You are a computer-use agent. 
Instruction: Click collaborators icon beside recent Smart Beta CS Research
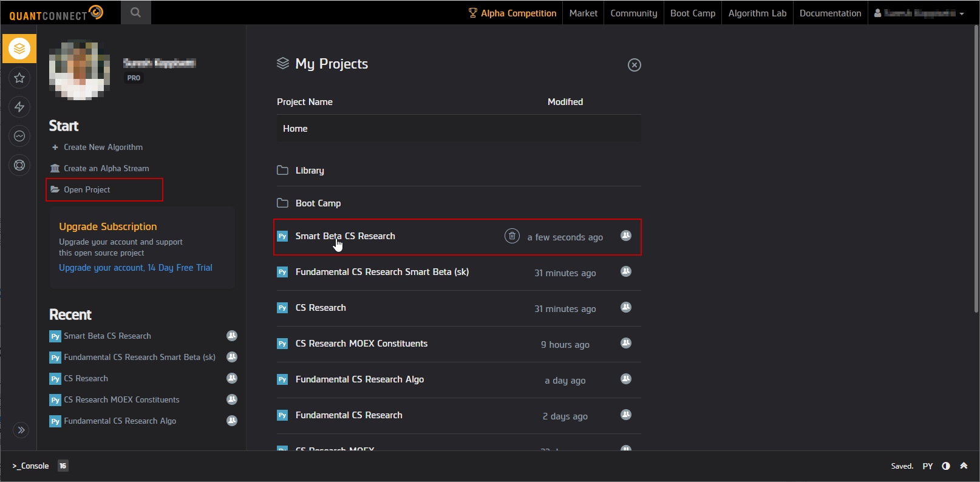click(x=232, y=336)
